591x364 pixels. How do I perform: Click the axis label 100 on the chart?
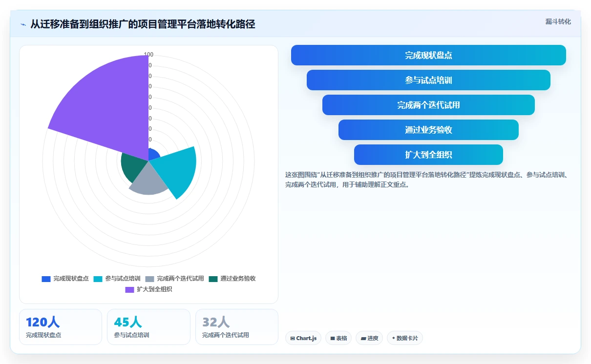point(148,55)
